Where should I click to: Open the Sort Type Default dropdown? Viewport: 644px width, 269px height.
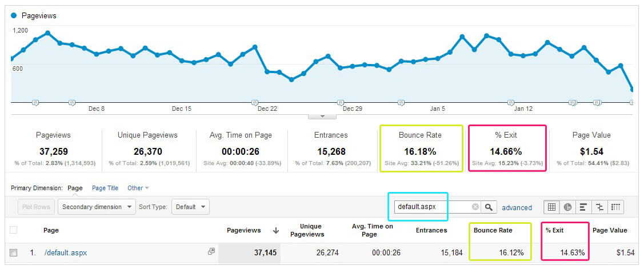click(191, 207)
